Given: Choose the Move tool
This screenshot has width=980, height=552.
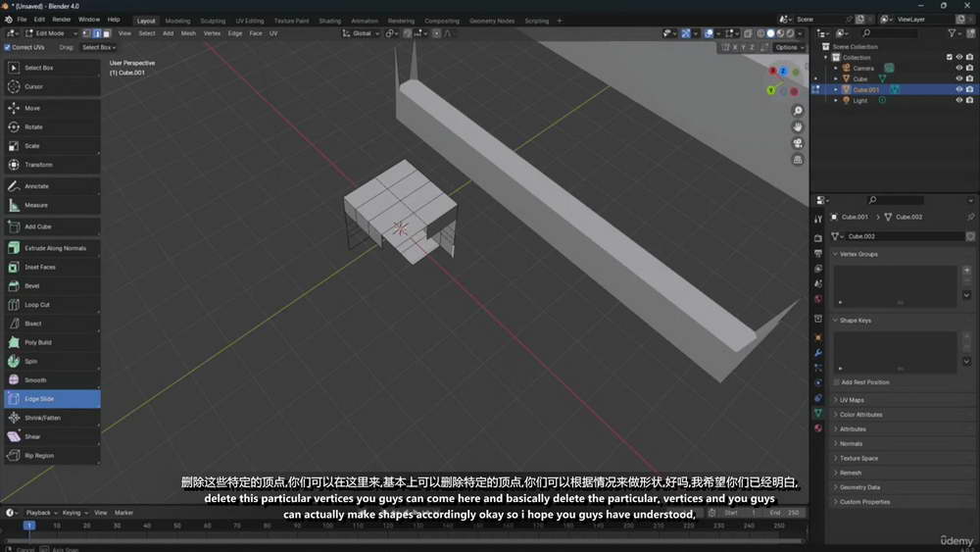Looking at the screenshot, I should coord(52,108).
